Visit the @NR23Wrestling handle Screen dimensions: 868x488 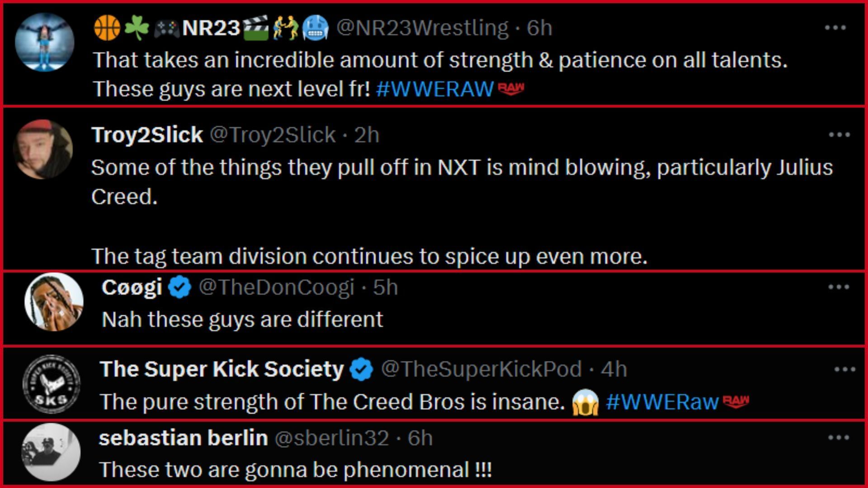pos(422,28)
